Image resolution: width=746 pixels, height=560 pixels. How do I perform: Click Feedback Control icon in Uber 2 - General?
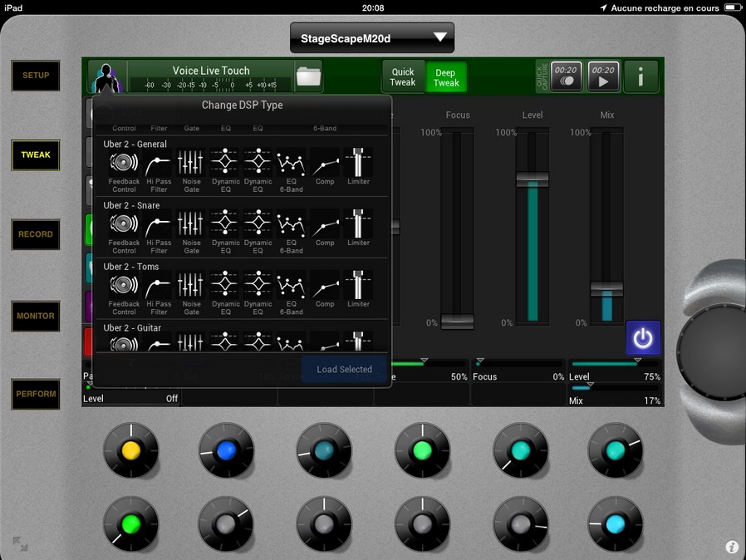tap(124, 162)
